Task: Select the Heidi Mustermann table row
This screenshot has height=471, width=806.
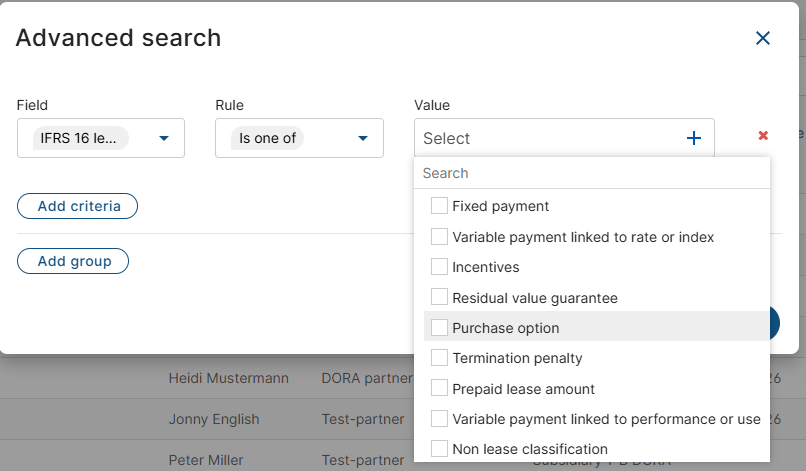Action: [228, 378]
